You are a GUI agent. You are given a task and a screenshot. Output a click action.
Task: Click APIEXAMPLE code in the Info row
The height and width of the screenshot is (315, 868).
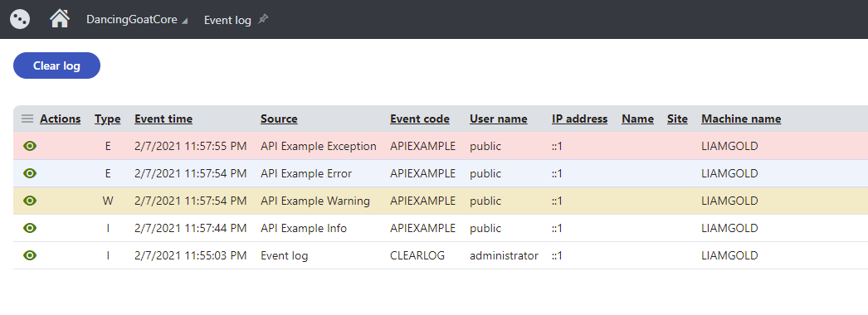tap(423, 228)
